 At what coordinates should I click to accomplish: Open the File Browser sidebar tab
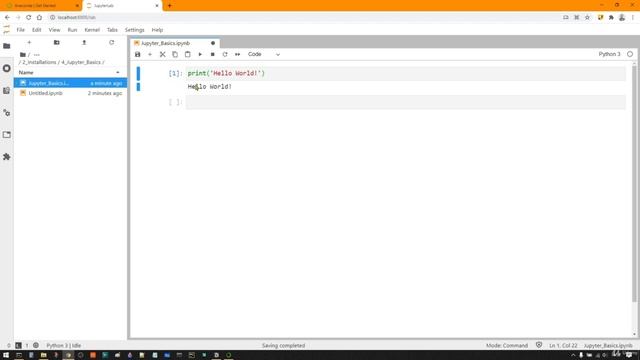[7, 46]
